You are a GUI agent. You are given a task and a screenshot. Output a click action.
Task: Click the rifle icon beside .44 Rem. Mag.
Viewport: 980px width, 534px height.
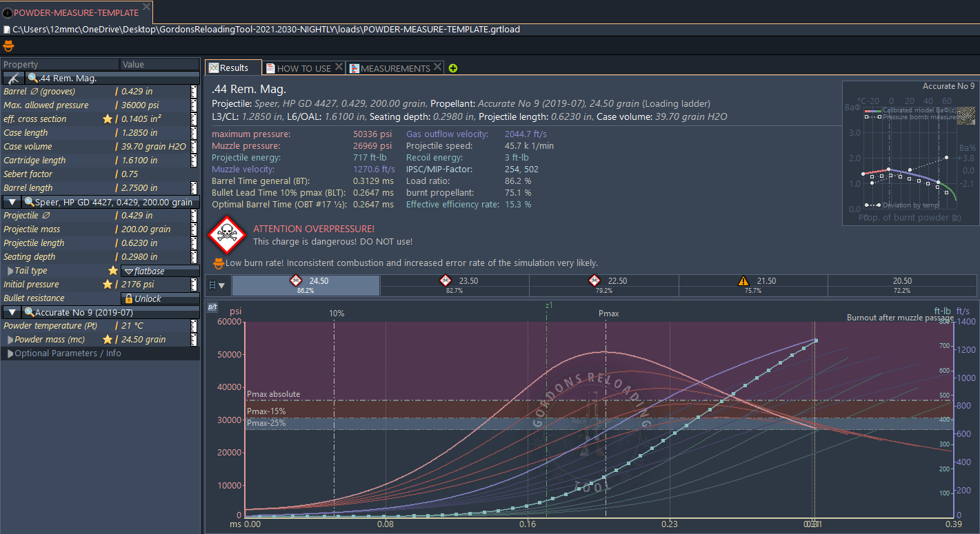pyautogui.click(x=14, y=78)
